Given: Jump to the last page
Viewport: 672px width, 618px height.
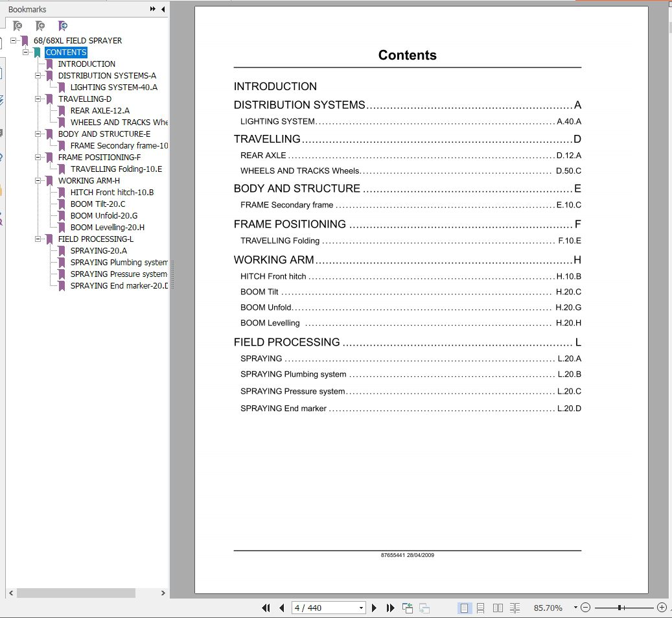Looking at the screenshot, I should coord(390,608).
